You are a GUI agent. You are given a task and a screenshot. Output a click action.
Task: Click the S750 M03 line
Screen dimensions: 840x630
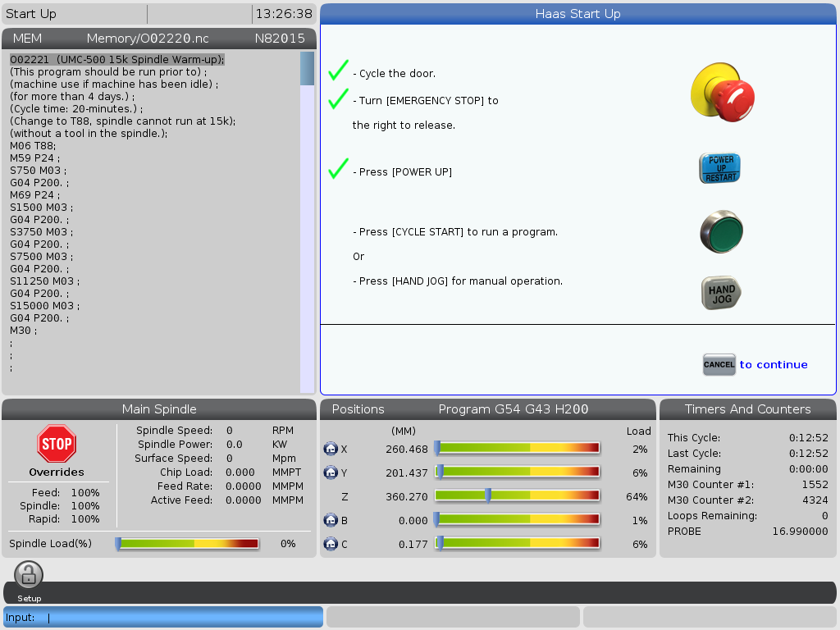[38, 171]
